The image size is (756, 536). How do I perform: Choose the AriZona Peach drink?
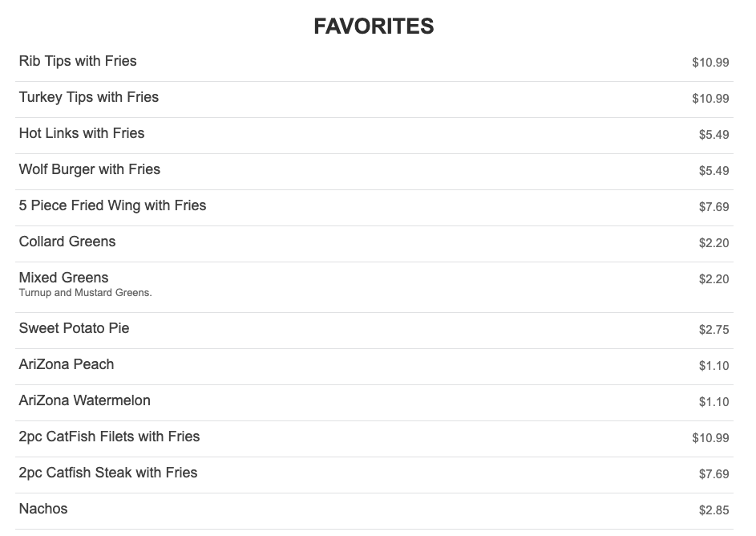point(67,364)
